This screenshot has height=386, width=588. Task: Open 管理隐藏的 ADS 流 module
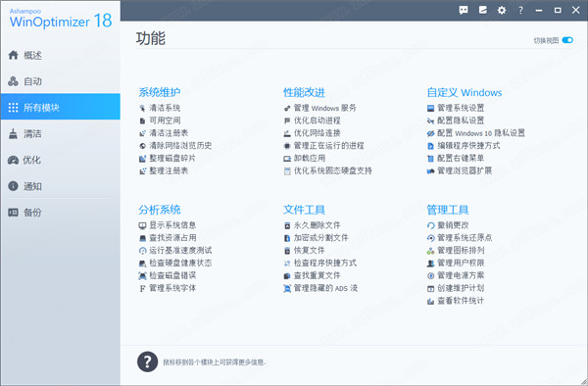(320, 288)
